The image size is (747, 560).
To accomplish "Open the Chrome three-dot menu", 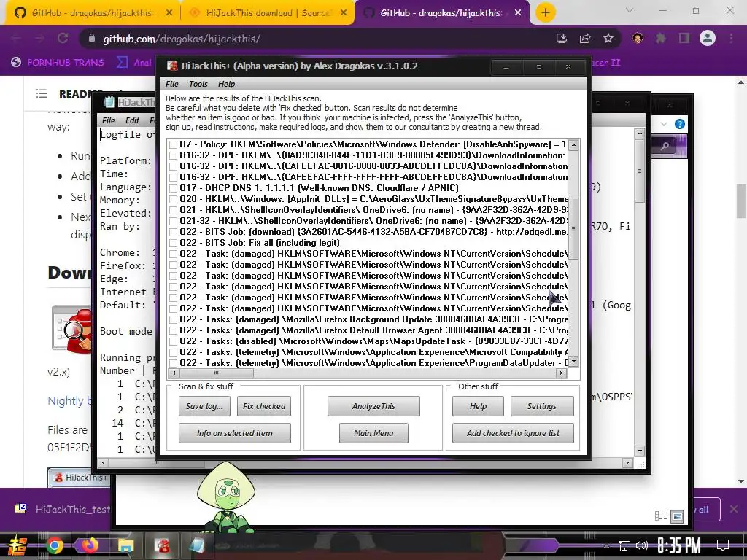I will (731, 39).
